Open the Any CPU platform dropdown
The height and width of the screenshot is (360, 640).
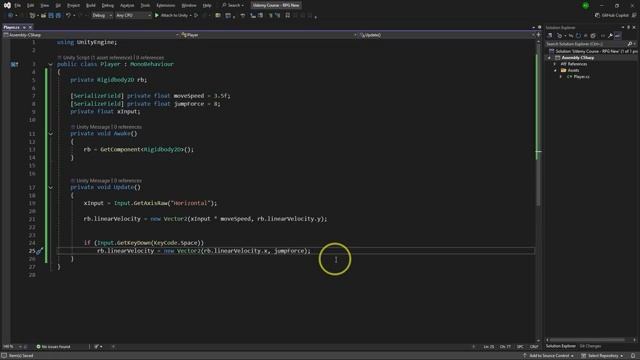[x=133, y=16]
